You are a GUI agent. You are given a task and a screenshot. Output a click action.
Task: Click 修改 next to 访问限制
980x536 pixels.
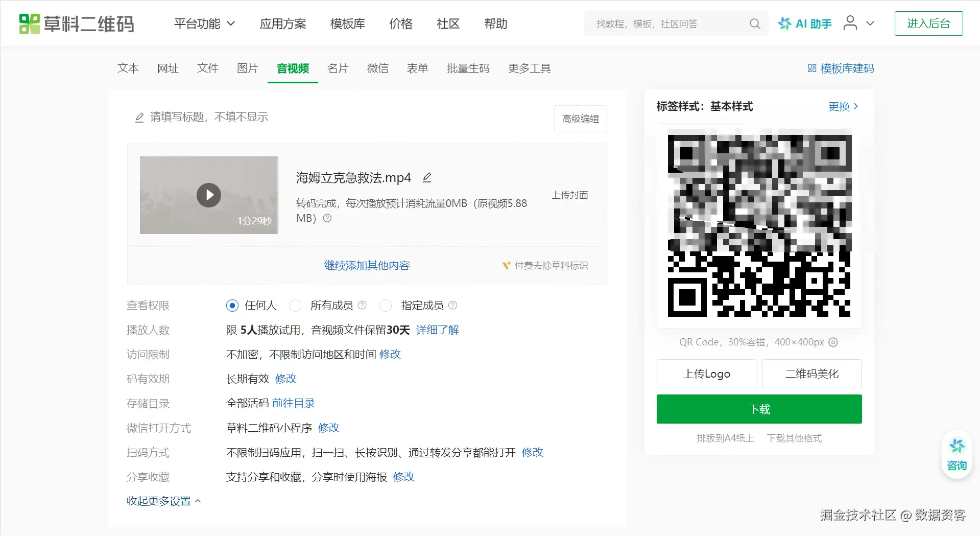point(390,354)
